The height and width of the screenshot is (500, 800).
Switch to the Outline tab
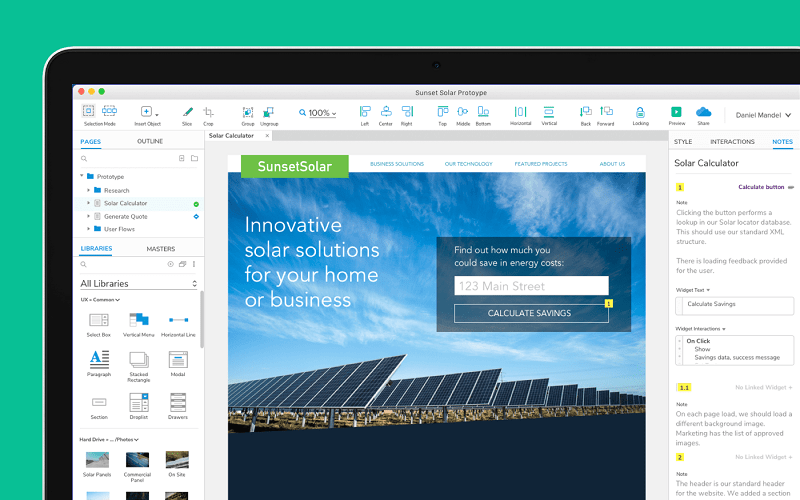150,142
